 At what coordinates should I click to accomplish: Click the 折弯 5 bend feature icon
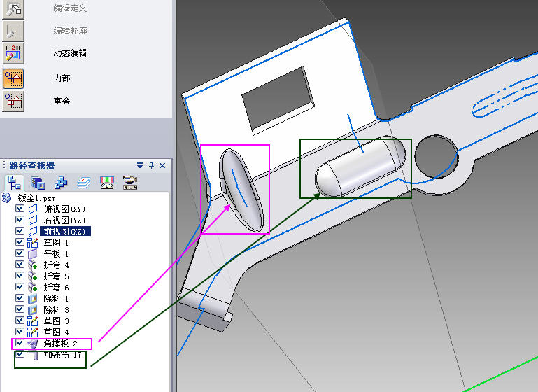click(33, 276)
